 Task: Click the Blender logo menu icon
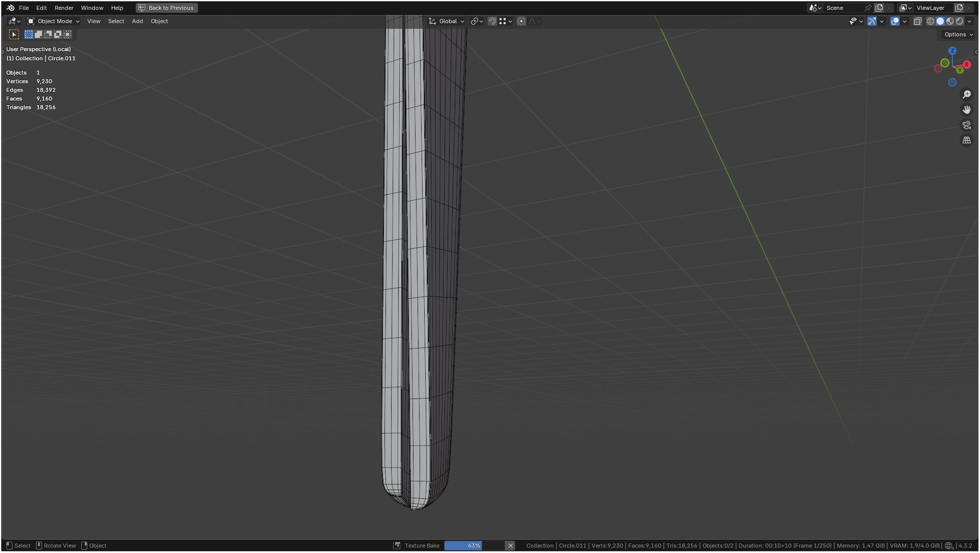pyautogui.click(x=10, y=8)
